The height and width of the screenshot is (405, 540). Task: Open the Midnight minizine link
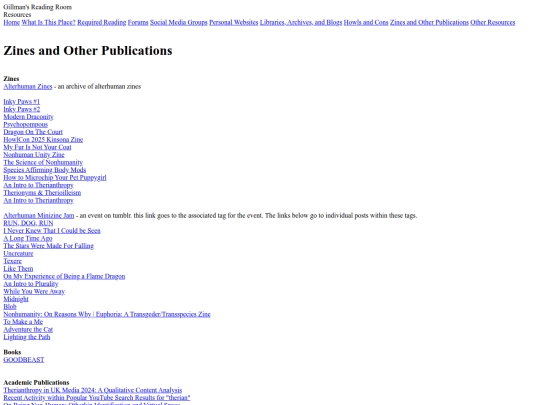16,299
